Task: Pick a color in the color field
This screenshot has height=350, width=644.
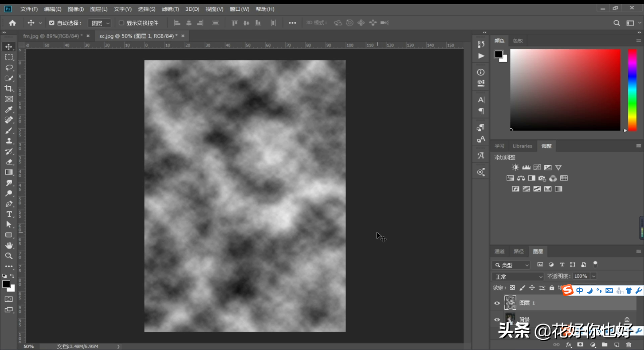Action: click(x=565, y=89)
